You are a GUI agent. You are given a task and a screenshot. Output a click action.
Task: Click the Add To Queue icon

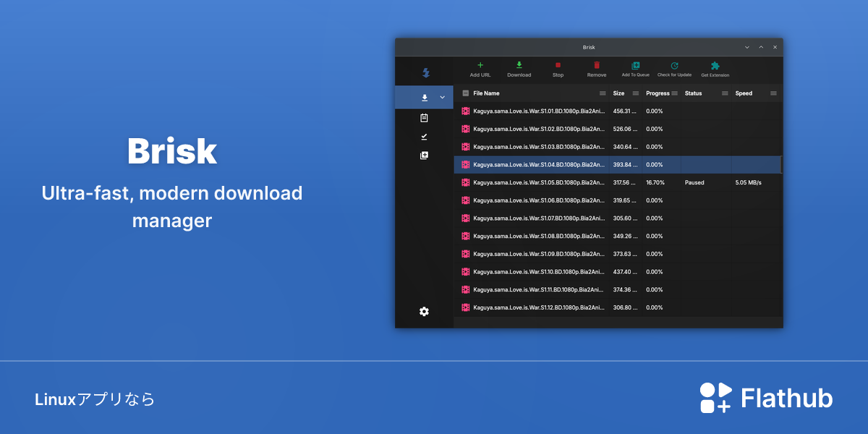point(636,65)
